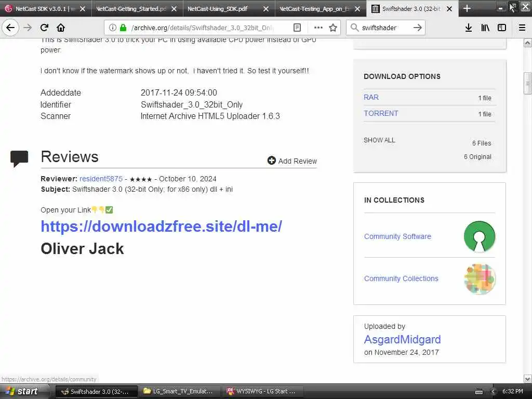Open the Community Software collection link

coord(397,236)
